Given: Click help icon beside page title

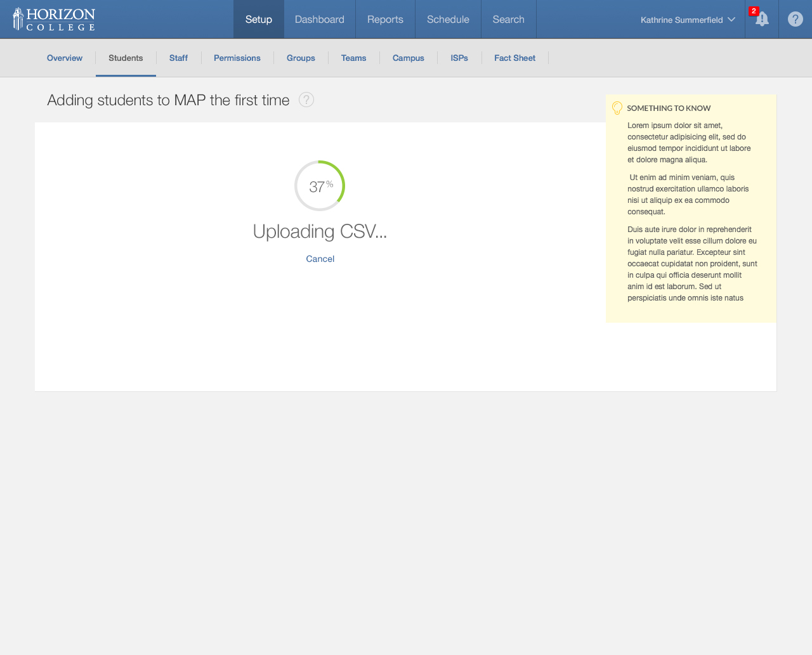Looking at the screenshot, I should tap(306, 100).
